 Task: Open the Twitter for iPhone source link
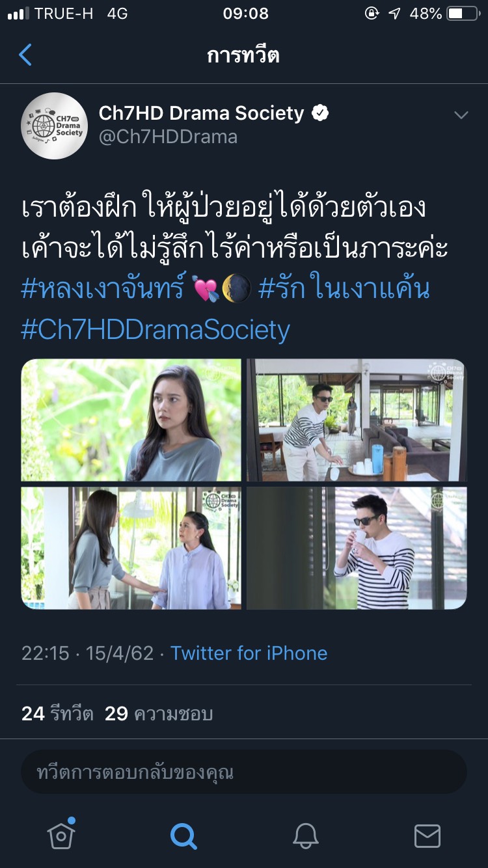click(x=249, y=653)
